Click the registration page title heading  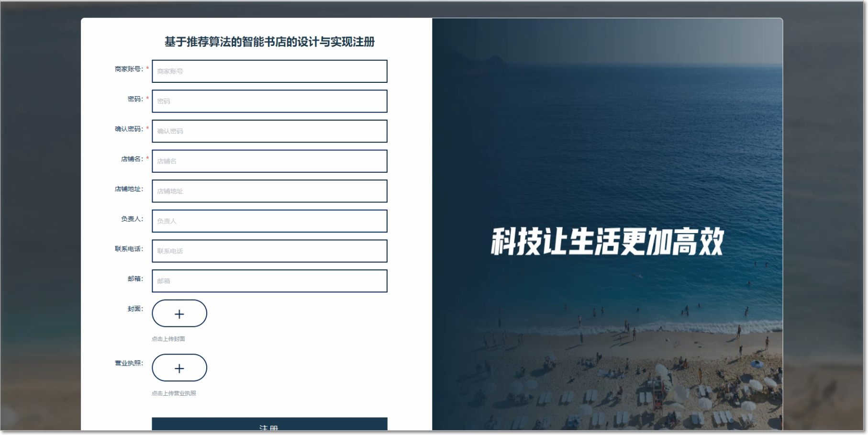pyautogui.click(x=270, y=42)
